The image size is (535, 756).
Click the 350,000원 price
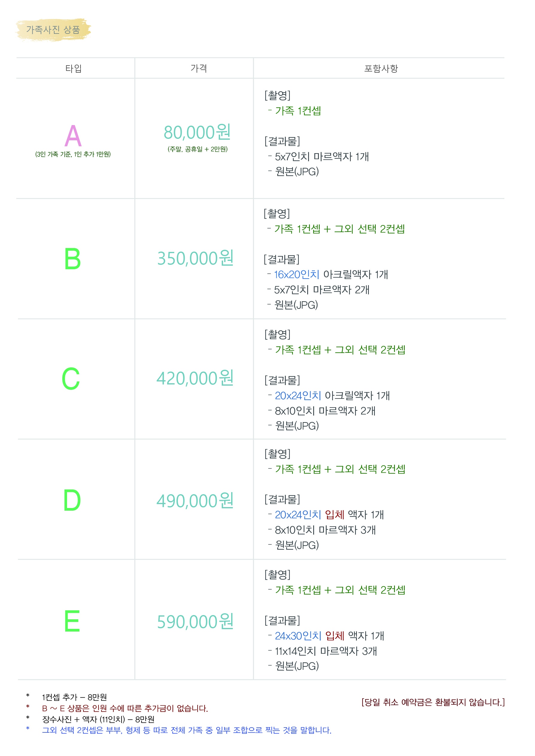(196, 258)
